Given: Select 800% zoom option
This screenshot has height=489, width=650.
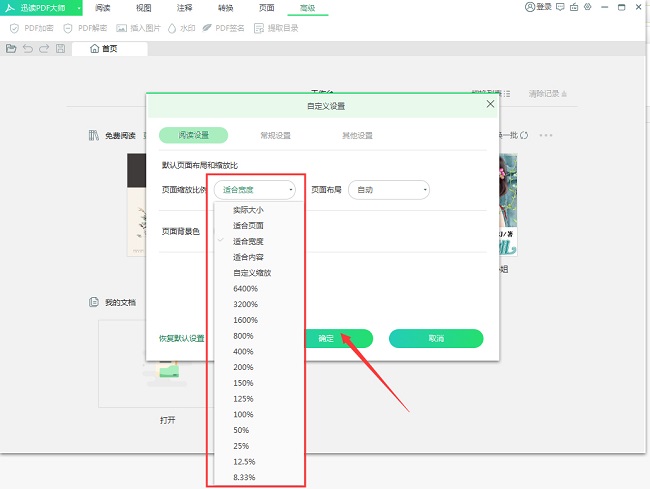Looking at the screenshot, I should [259, 336].
